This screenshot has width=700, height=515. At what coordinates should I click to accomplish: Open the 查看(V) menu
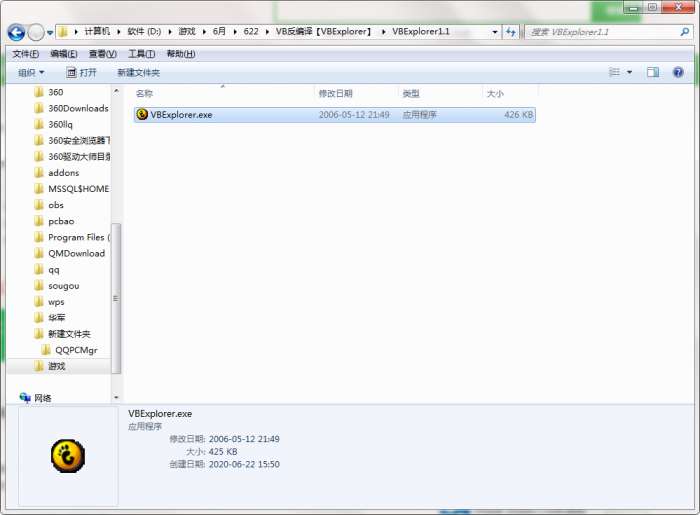point(103,54)
